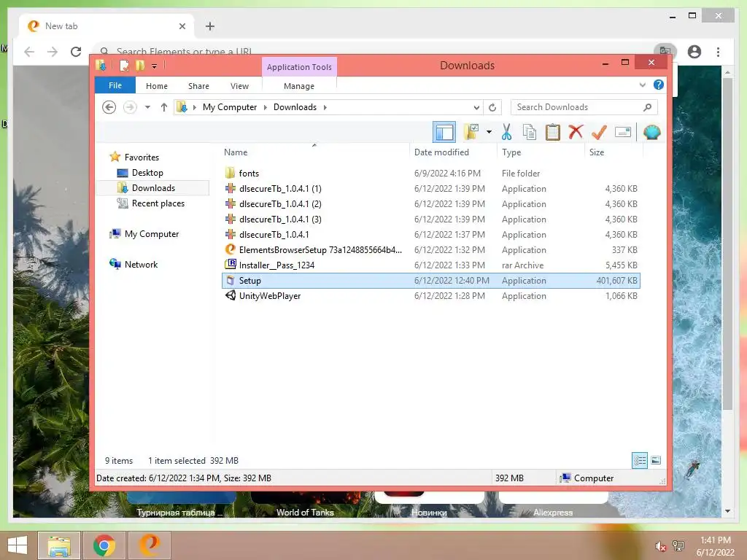Click the Application Tools contextual tab

(299, 67)
